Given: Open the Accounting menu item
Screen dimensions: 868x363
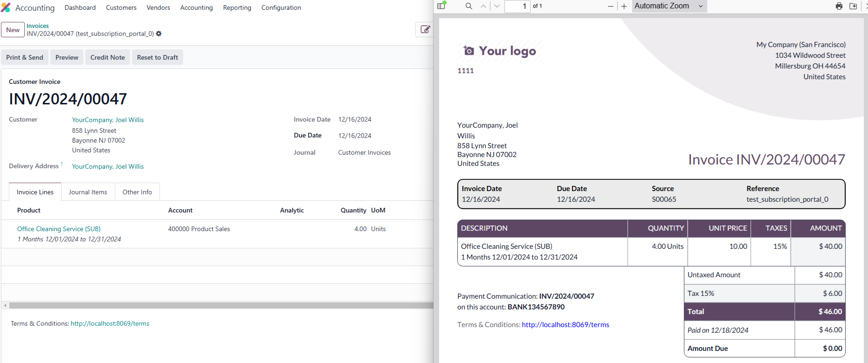Looking at the screenshot, I should coord(196,7).
